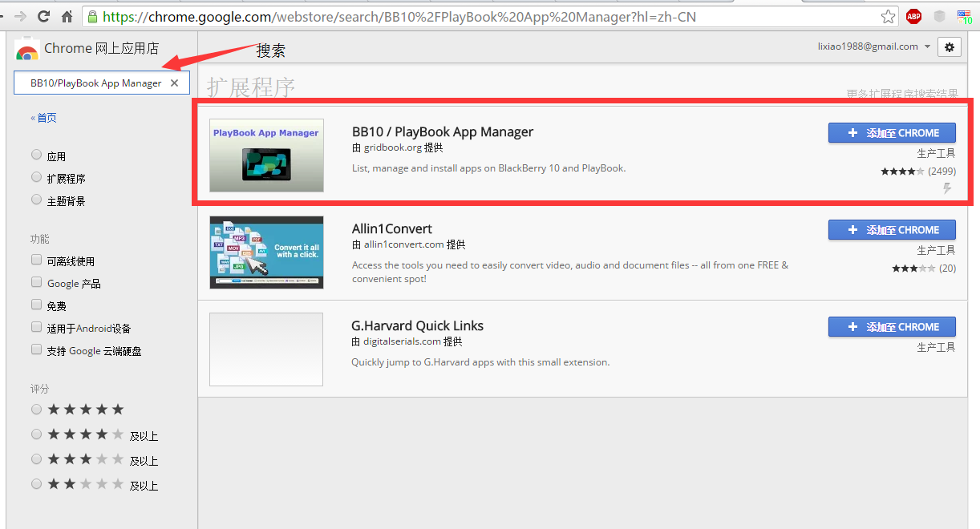Add G.Harvard Quick Links to Chrome
This screenshot has height=529, width=980.
[892, 327]
